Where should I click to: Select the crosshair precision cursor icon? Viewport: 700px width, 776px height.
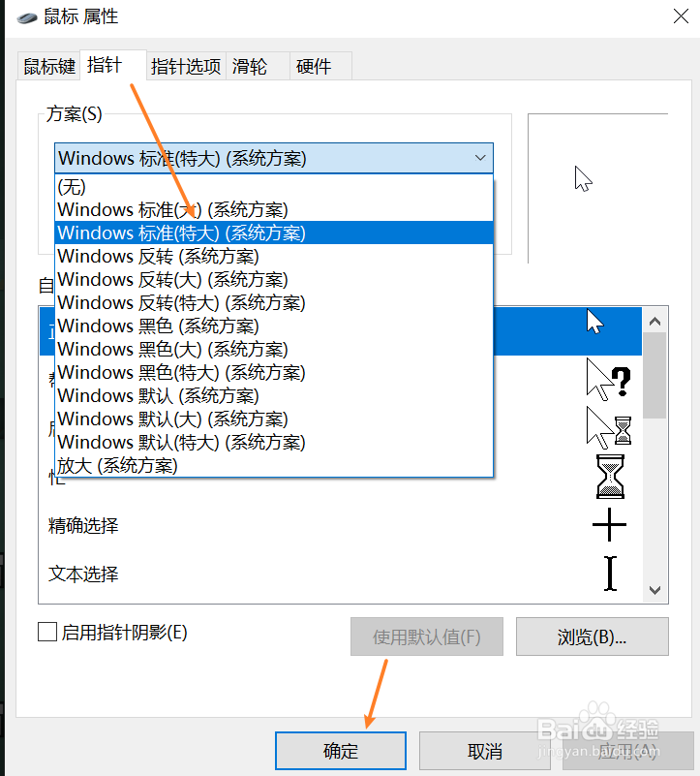[609, 524]
